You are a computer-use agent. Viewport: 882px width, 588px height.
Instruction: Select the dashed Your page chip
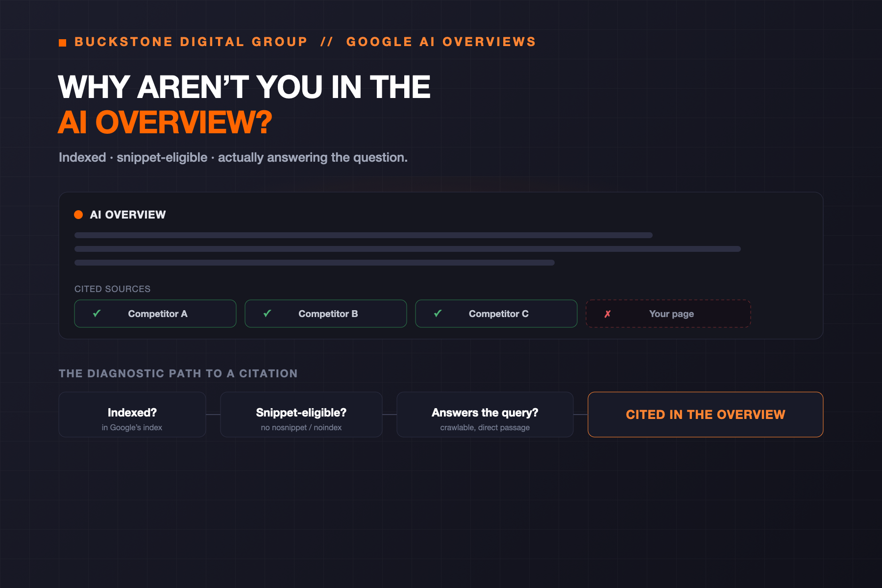point(668,314)
